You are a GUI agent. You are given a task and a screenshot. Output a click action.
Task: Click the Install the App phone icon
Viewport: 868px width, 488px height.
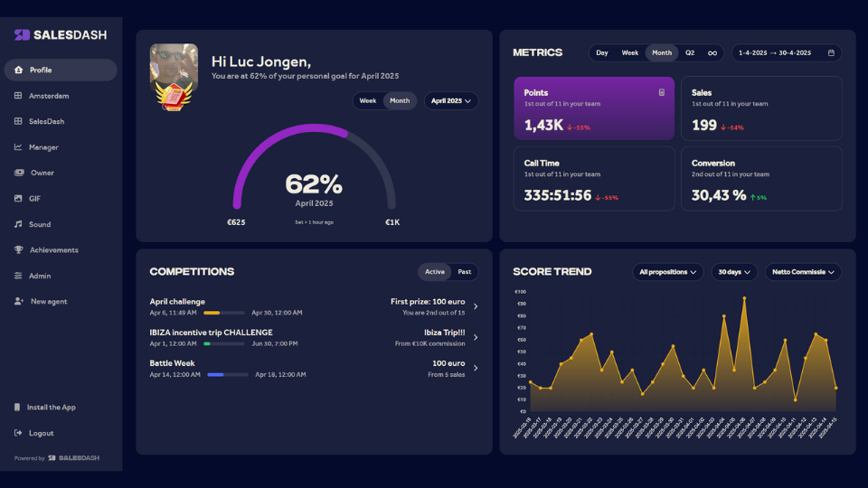[x=17, y=408]
